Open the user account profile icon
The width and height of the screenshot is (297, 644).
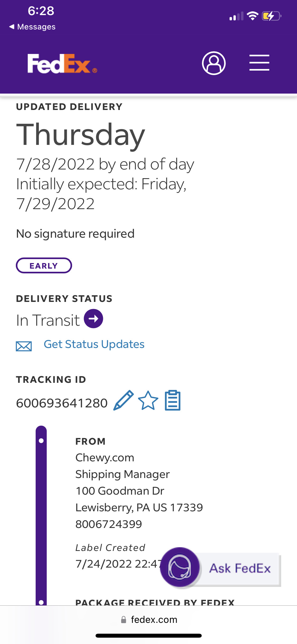click(214, 63)
